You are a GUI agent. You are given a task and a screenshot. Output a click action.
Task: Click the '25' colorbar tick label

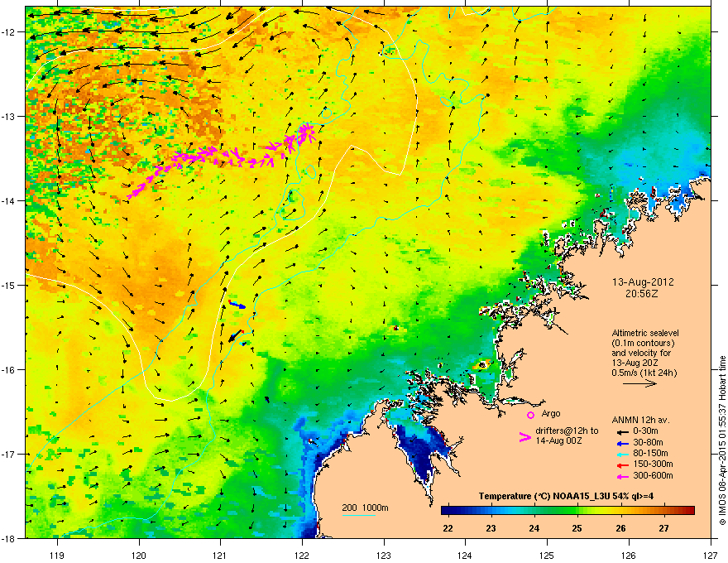click(577, 528)
